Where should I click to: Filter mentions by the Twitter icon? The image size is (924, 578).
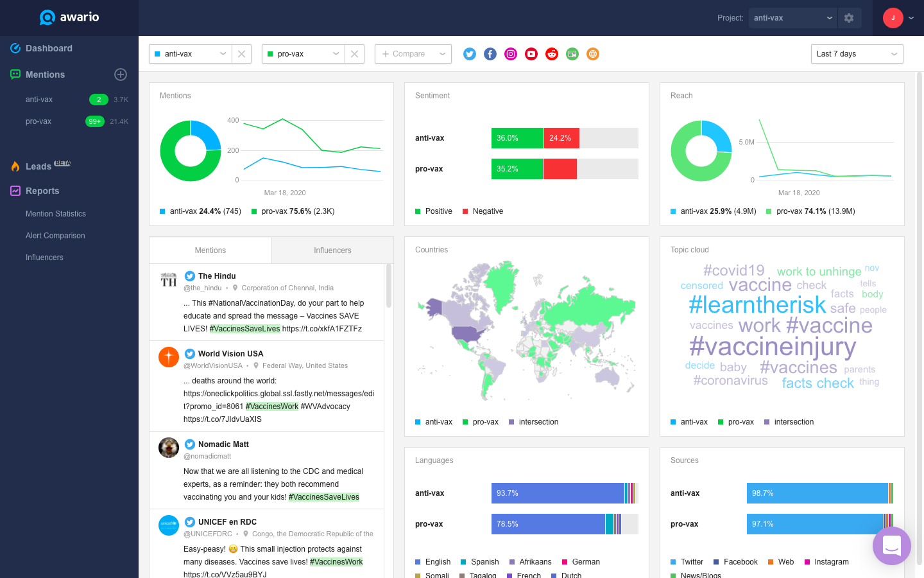coord(469,54)
